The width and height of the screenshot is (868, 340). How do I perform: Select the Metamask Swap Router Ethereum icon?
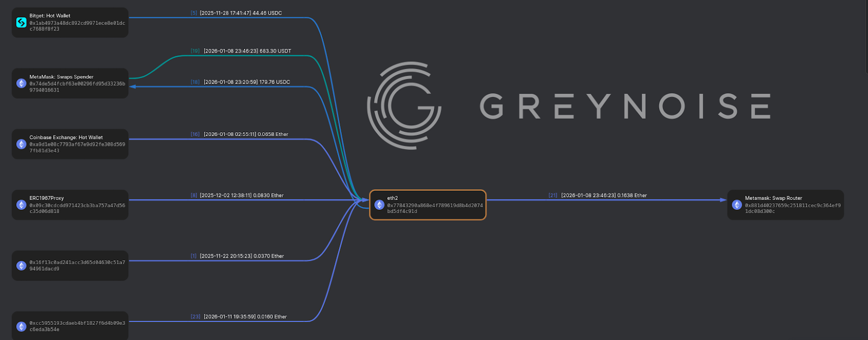tap(737, 205)
